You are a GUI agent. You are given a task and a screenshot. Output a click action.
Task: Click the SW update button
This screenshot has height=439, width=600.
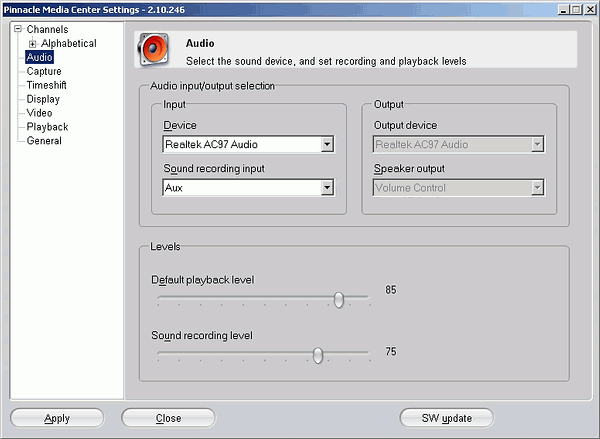(x=447, y=418)
